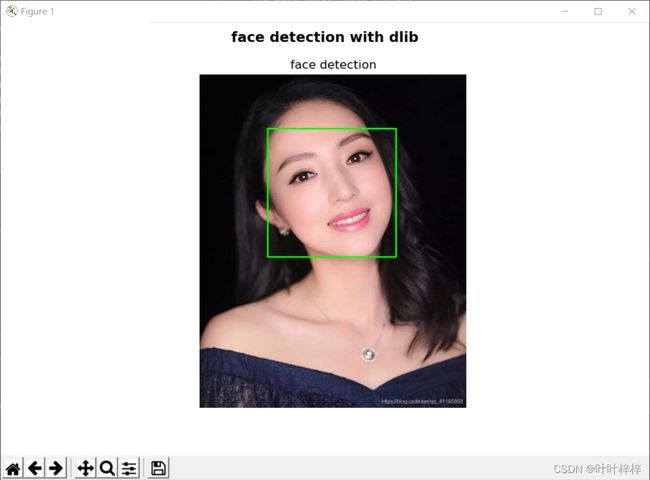Close the Figure 1 window
The height and width of the screenshot is (480, 650).
632,11
